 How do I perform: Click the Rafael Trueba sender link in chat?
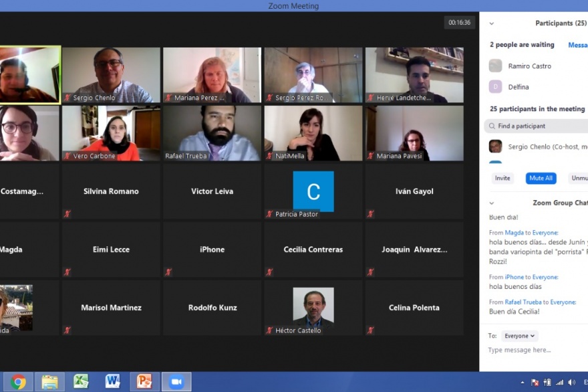coord(523,302)
